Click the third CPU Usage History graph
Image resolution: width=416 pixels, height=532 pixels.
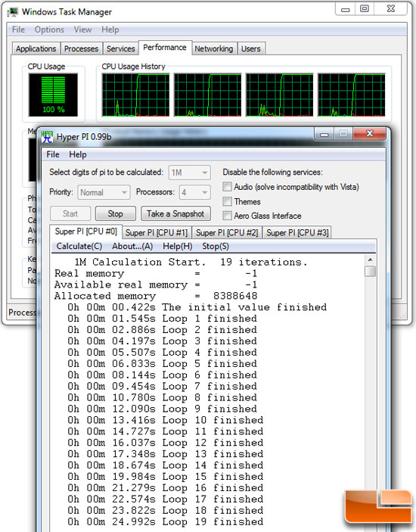[279, 95]
